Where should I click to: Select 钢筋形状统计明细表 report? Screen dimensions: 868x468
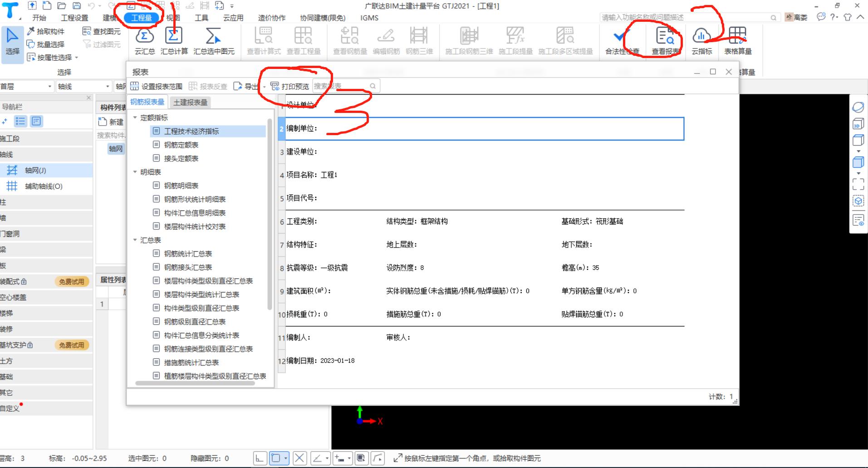point(195,199)
